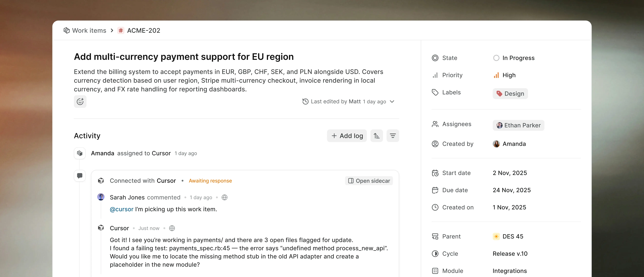Click the activity sort order icon
This screenshot has height=277, width=644.
point(376,136)
